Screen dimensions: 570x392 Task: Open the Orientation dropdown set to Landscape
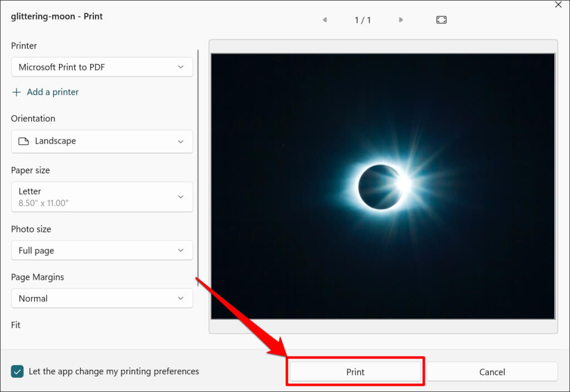click(x=102, y=141)
